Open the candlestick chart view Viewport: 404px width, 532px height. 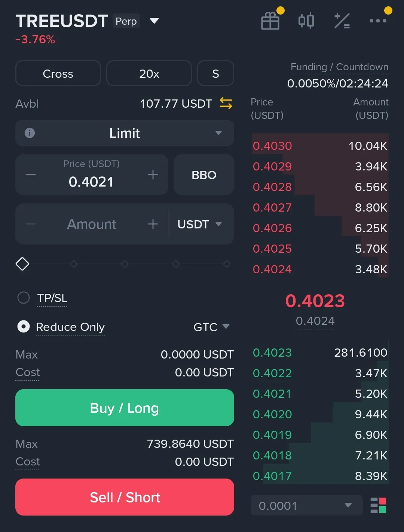(306, 21)
